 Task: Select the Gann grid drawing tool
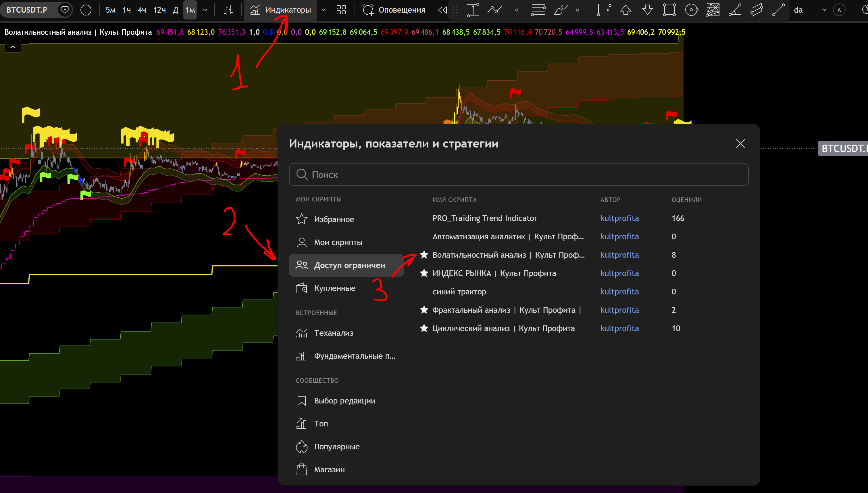713,10
